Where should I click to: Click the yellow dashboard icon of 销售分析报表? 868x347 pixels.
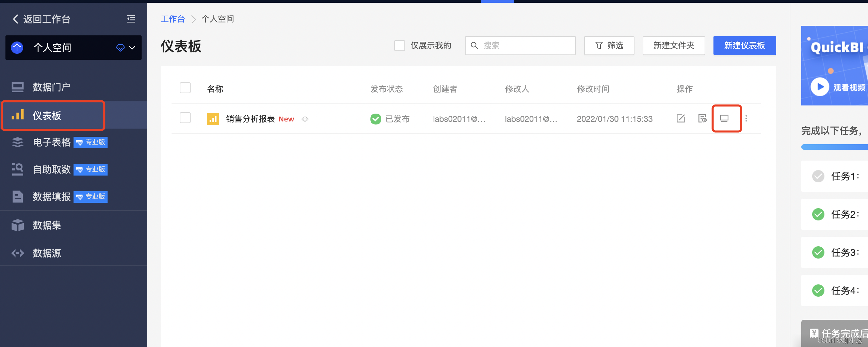[x=213, y=119]
